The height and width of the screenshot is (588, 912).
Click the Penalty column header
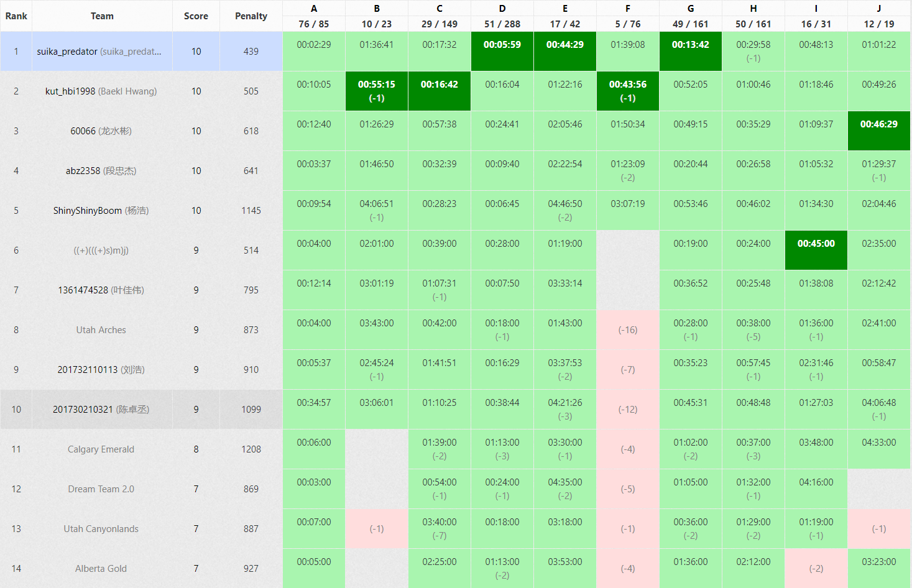point(251,16)
